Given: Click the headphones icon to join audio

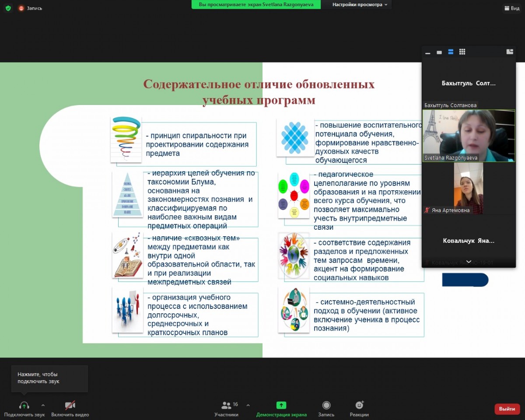Looking at the screenshot, I should point(24,406).
